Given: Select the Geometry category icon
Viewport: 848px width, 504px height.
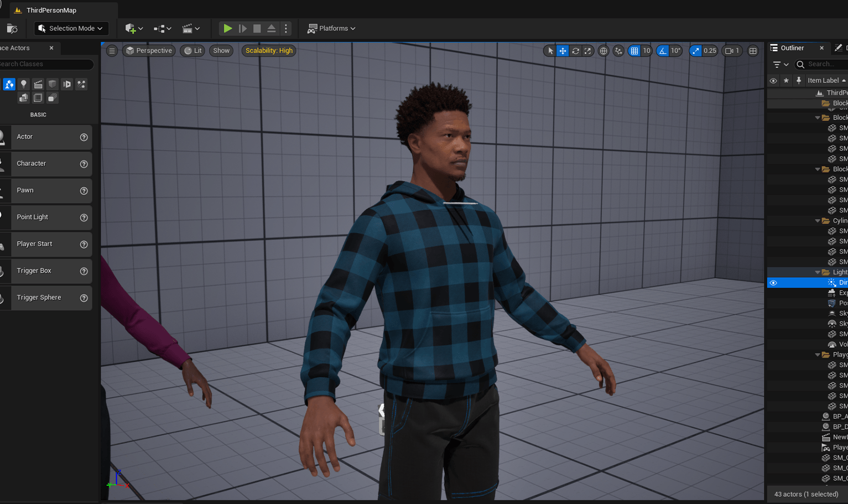Looking at the screenshot, I should point(23,98).
